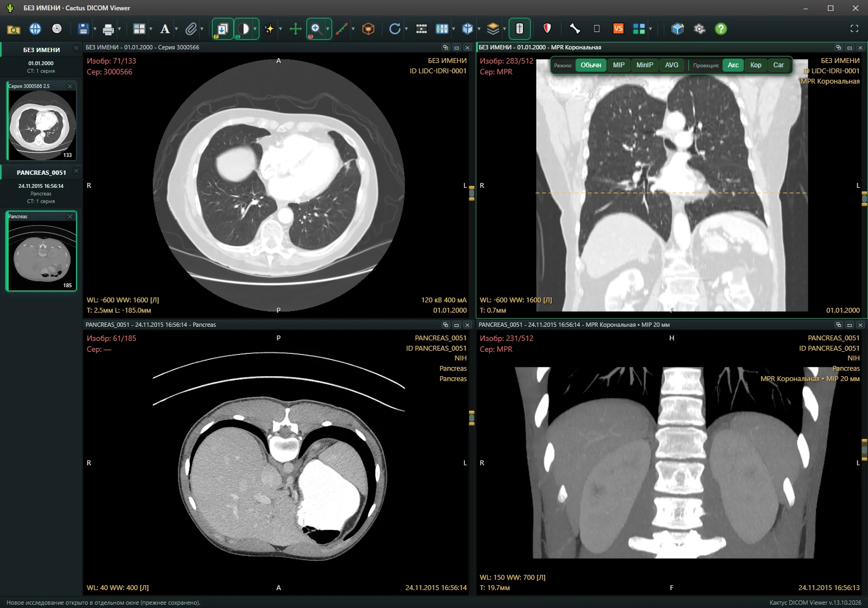Open settings with the gear icon
The height and width of the screenshot is (608, 868).
[x=699, y=29]
